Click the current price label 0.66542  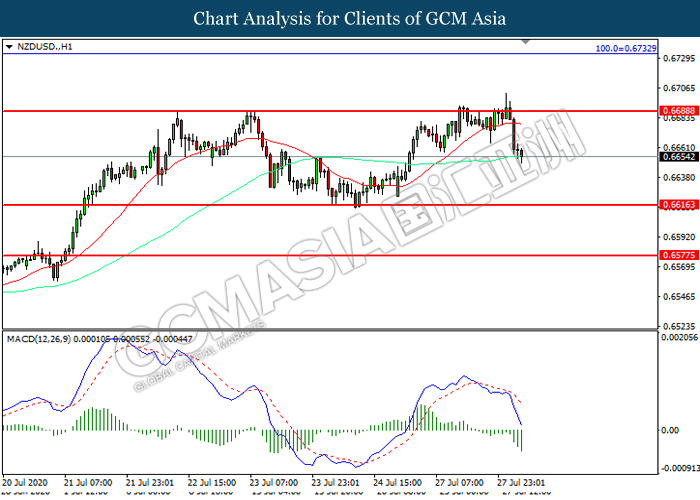click(679, 157)
